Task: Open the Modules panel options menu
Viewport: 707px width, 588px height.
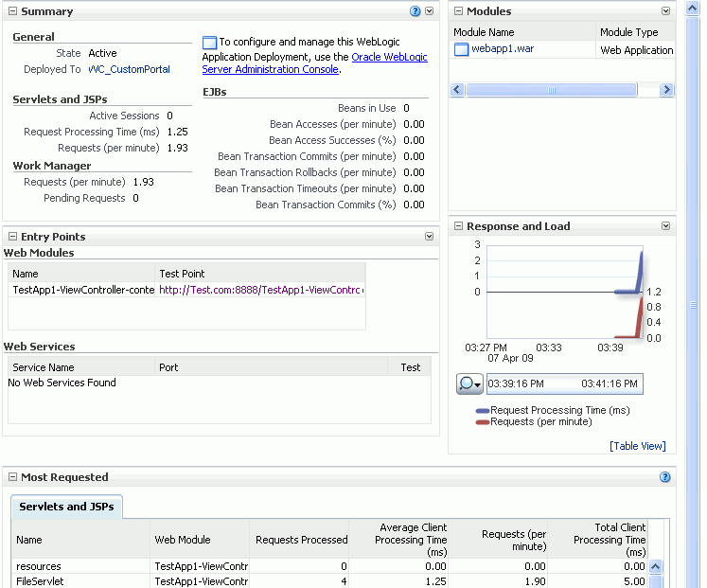Action: tap(665, 11)
